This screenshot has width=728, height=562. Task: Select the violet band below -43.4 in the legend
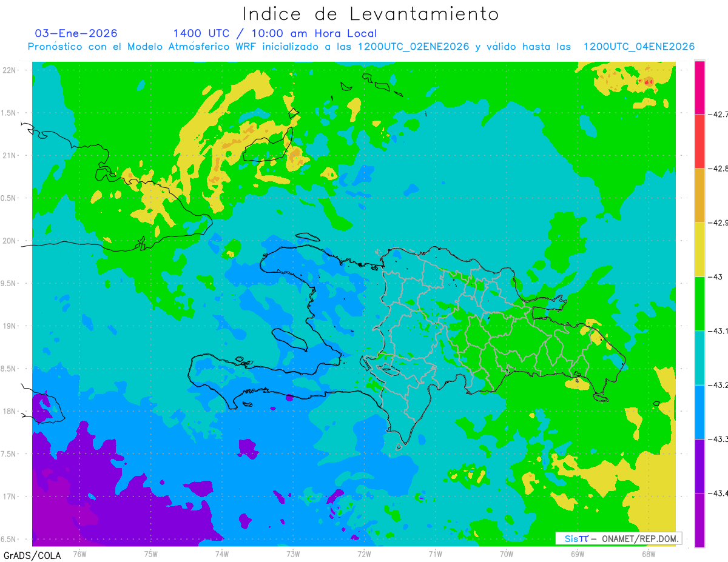[699, 520]
